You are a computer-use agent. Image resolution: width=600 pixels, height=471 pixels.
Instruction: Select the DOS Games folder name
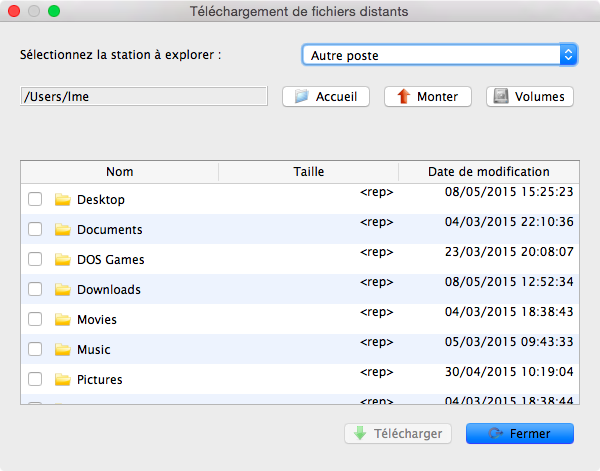[x=110, y=260]
